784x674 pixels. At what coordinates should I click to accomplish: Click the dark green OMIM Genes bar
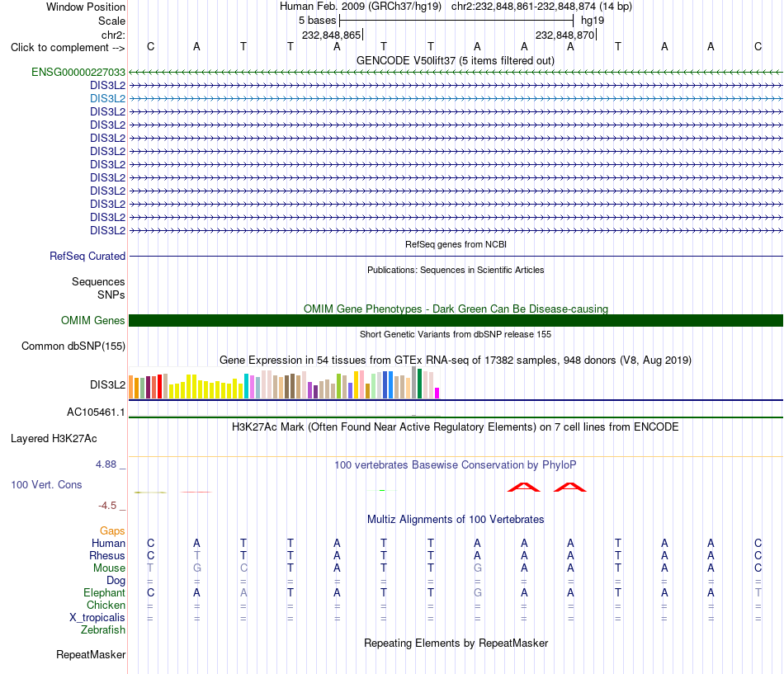tap(456, 320)
